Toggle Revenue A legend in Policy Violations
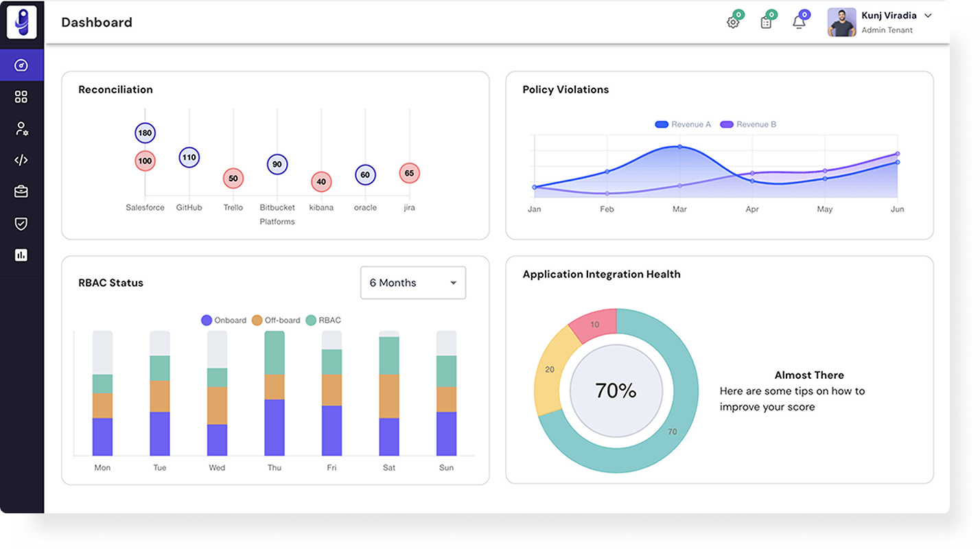 682,124
